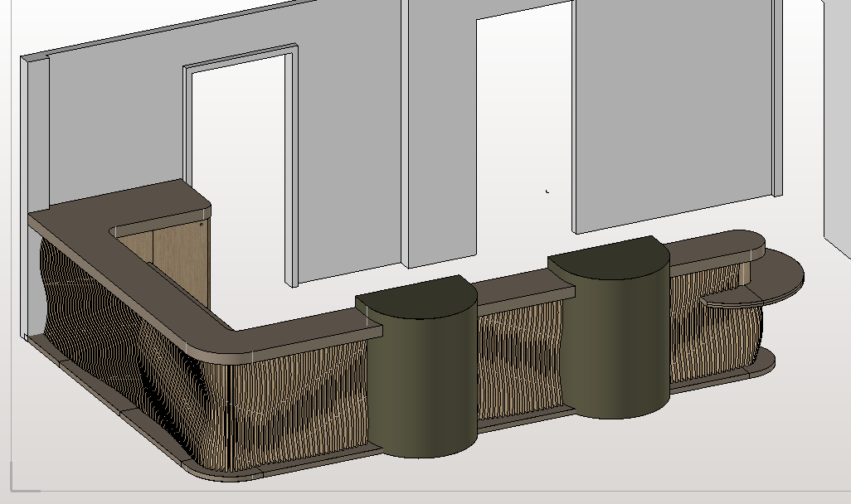The image size is (851, 504).
Task: Select the large gray wall panel on the right
Action: point(672,108)
